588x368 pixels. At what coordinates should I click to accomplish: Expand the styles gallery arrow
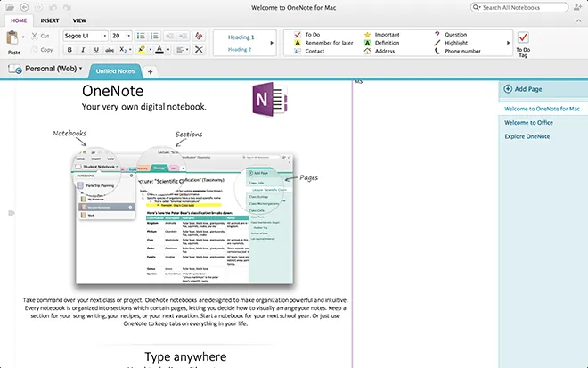272,43
